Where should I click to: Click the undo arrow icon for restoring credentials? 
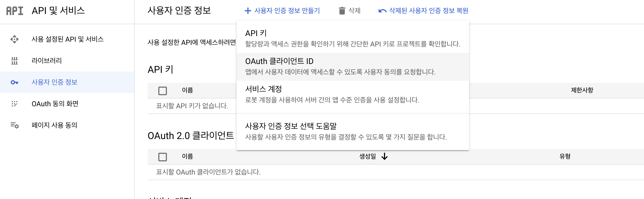click(x=382, y=11)
